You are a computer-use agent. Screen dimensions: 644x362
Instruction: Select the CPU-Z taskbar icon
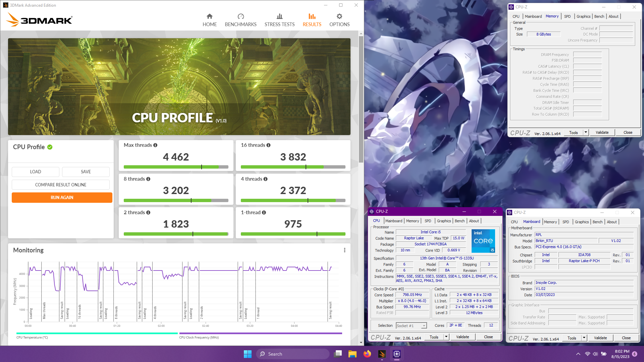coord(397,354)
